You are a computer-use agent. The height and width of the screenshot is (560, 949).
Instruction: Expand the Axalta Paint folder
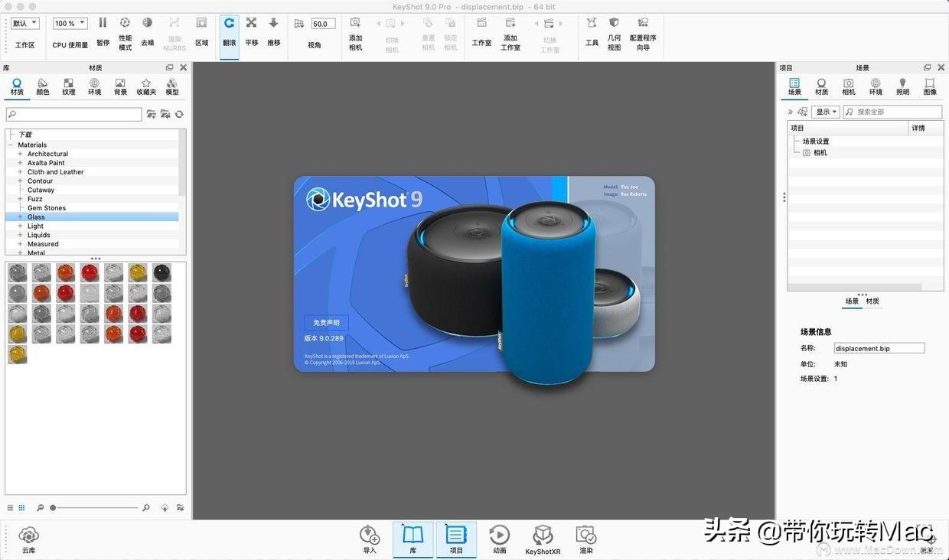(21, 163)
